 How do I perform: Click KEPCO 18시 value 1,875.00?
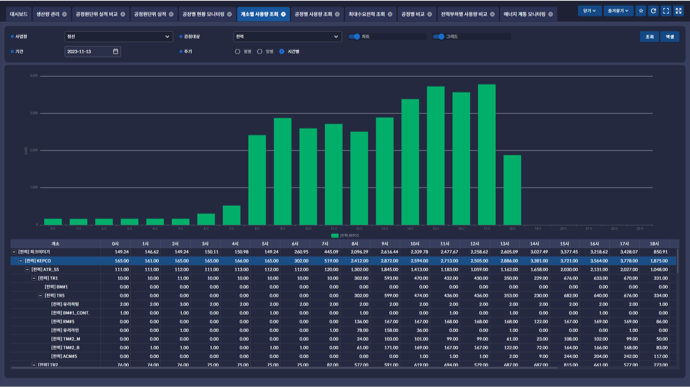(x=658, y=261)
